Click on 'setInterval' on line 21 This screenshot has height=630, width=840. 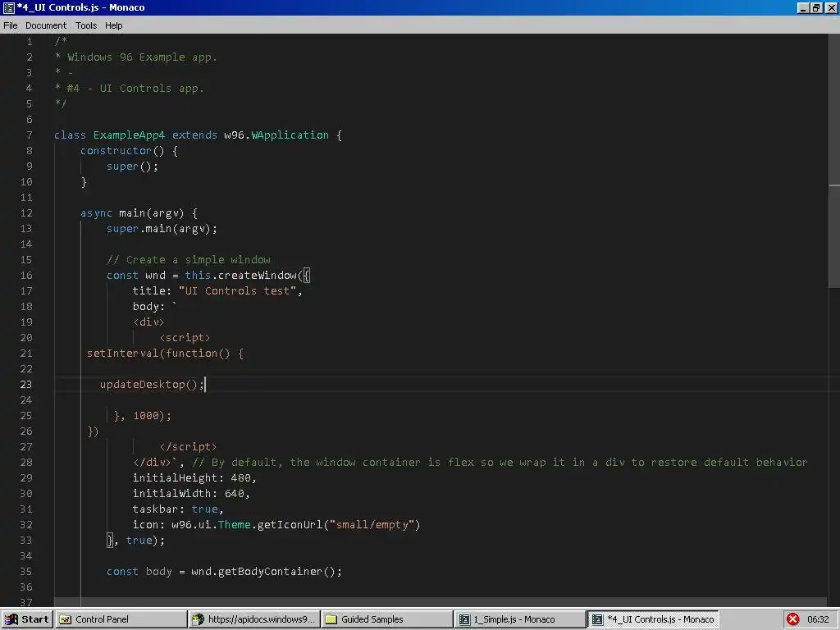(x=123, y=354)
